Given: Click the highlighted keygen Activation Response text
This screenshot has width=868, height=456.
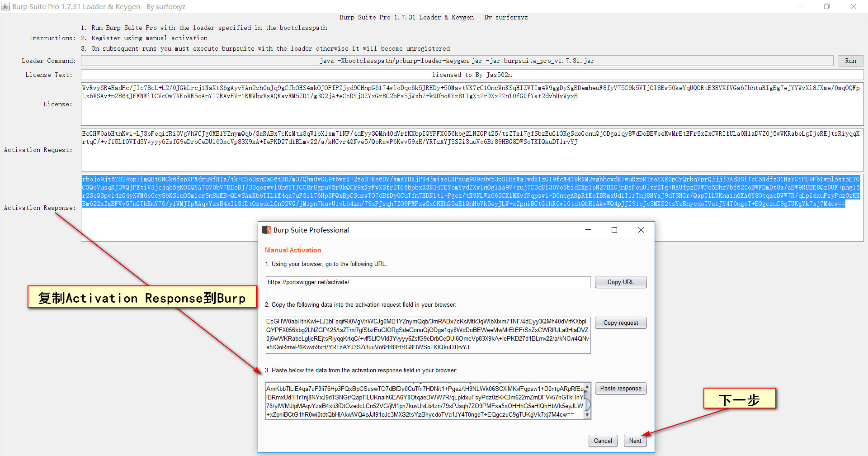Looking at the screenshot, I should click(x=471, y=192).
